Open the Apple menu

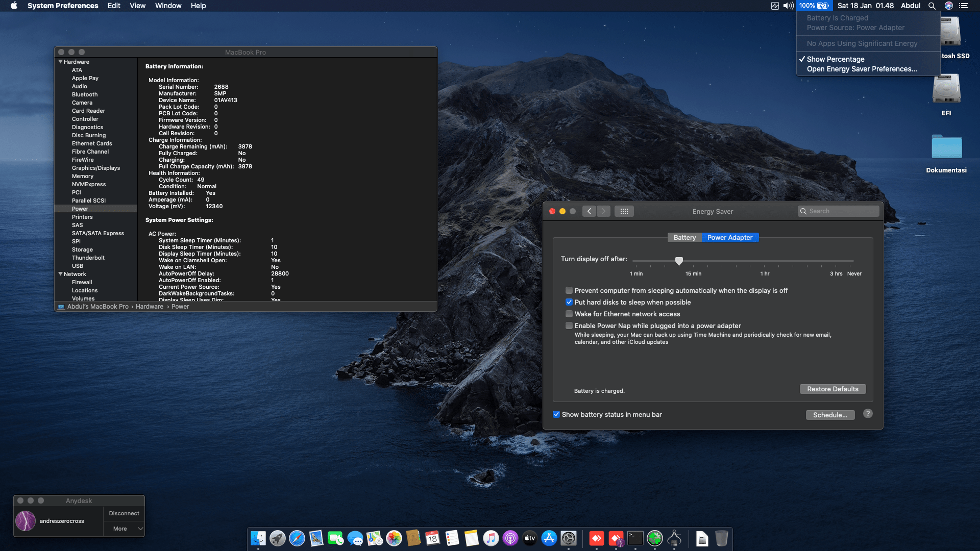point(14,6)
